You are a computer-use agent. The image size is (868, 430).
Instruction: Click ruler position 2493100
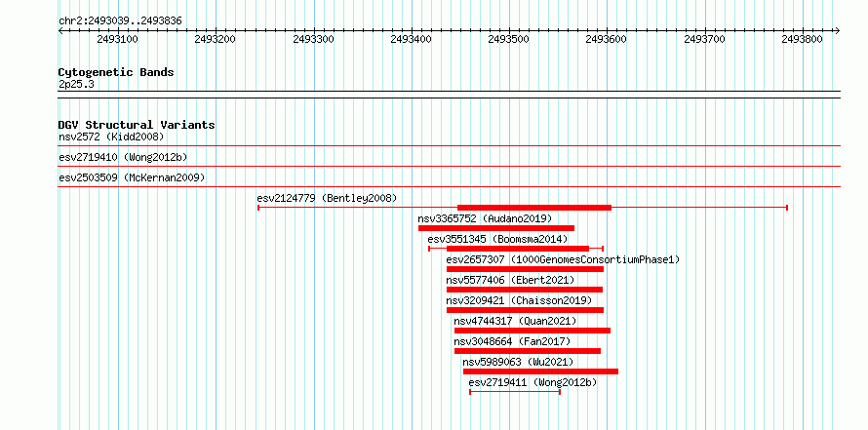click(118, 39)
